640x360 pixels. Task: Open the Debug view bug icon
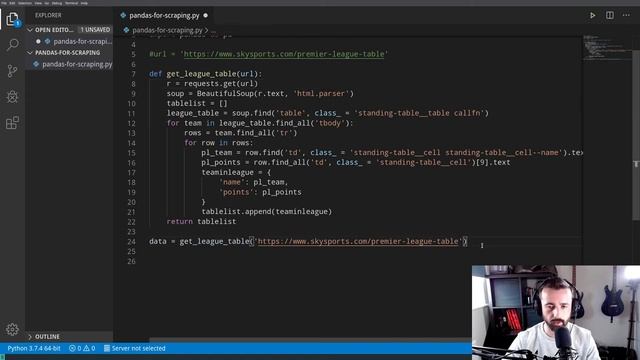[12, 97]
